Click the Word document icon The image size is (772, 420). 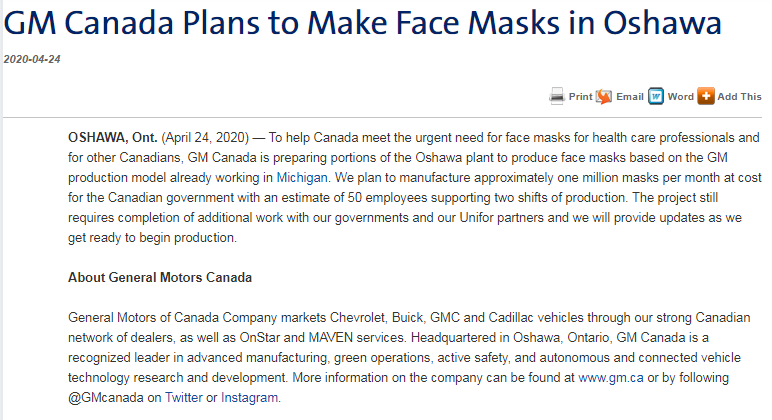coord(656,97)
